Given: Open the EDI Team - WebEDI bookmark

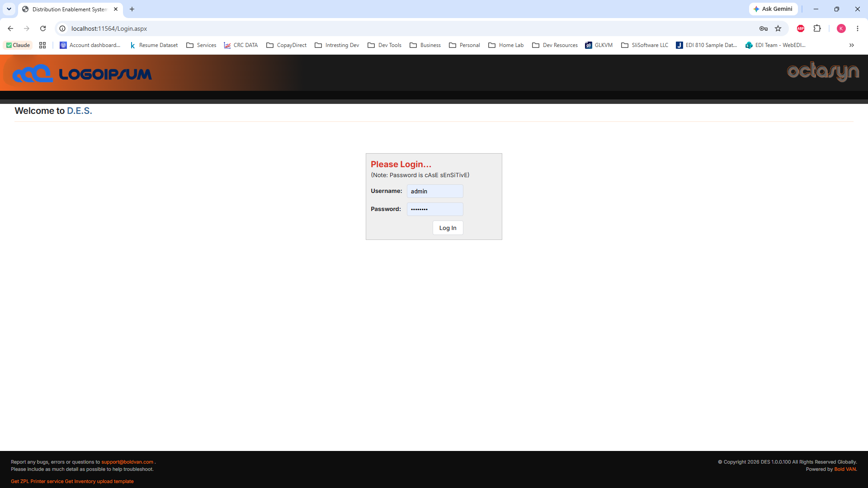Looking at the screenshot, I should (776, 45).
